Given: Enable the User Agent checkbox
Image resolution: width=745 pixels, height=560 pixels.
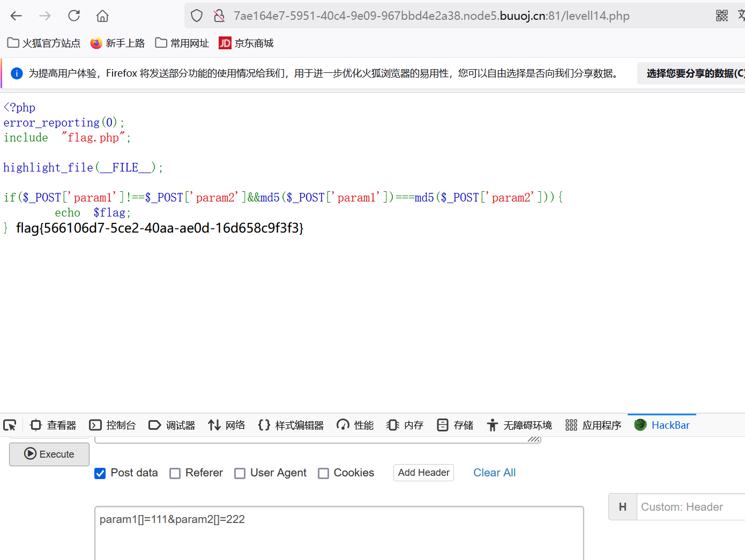Looking at the screenshot, I should pyautogui.click(x=240, y=473).
